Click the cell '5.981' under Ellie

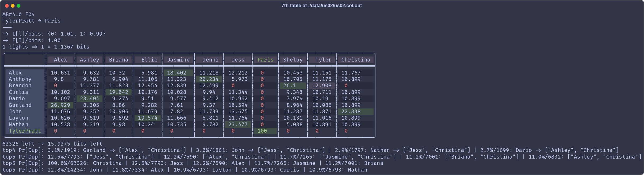coord(148,73)
